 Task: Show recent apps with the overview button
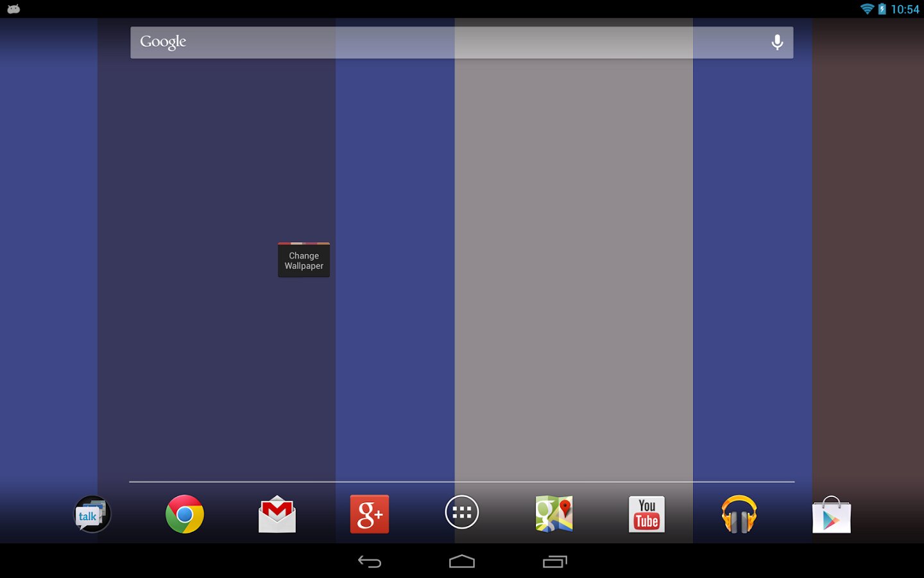(x=555, y=562)
